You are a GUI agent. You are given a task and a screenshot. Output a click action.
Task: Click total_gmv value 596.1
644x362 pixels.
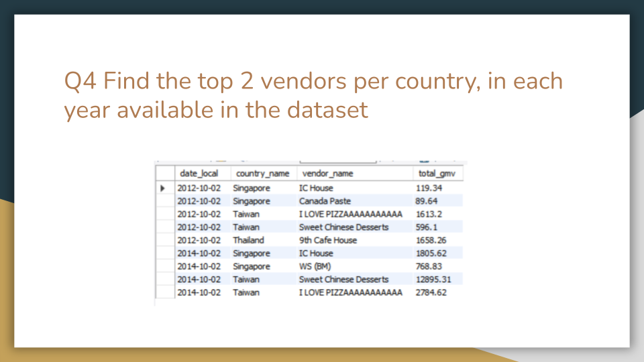pos(427,227)
